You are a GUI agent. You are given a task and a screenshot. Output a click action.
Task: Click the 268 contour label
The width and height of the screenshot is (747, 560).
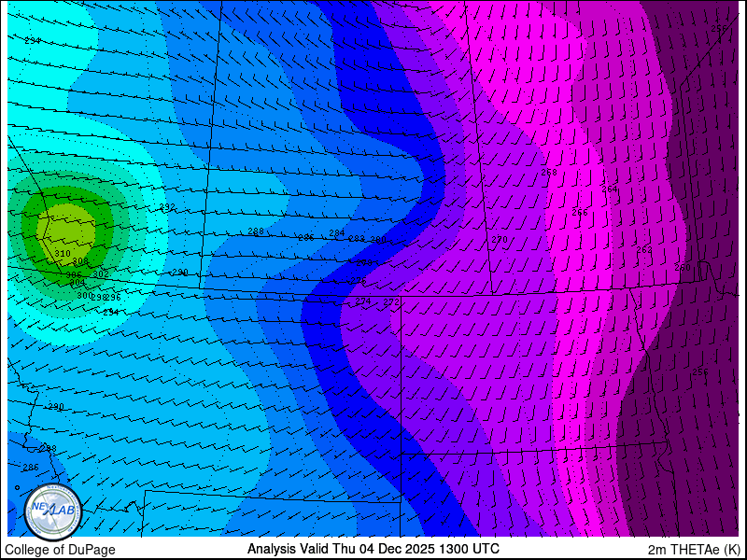coord(549,173)
